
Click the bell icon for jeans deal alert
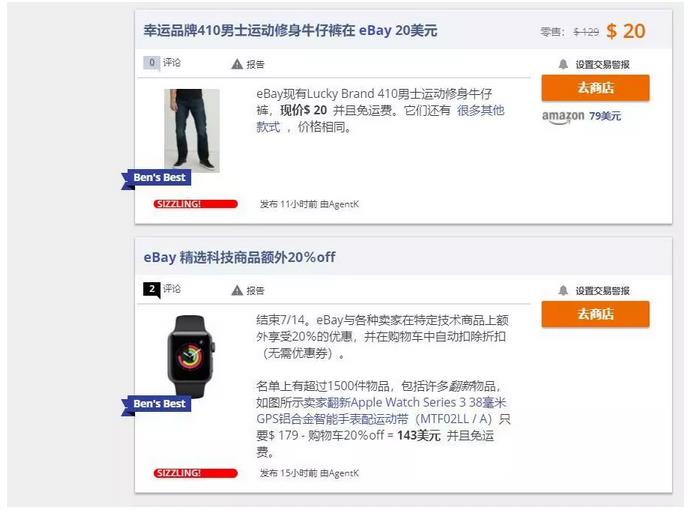tap(563, 64)
